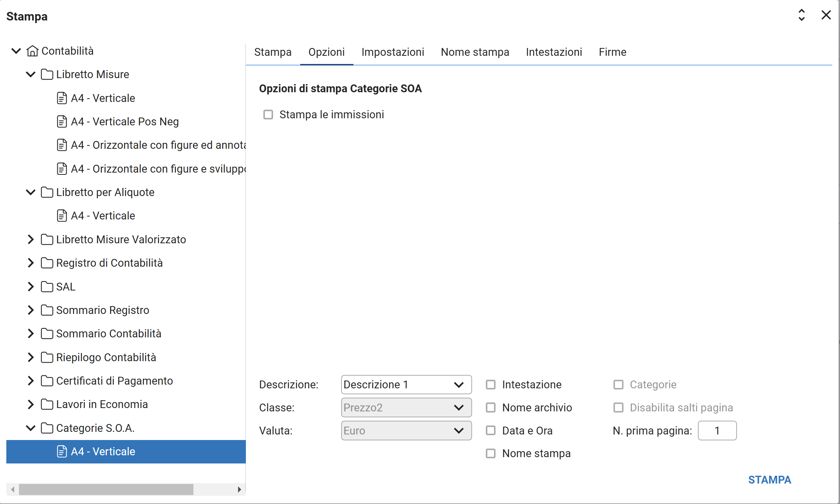Click the Contabilità home icon
Image resolution: width=840 pixels, height=504 pixels.
(32, 51)
